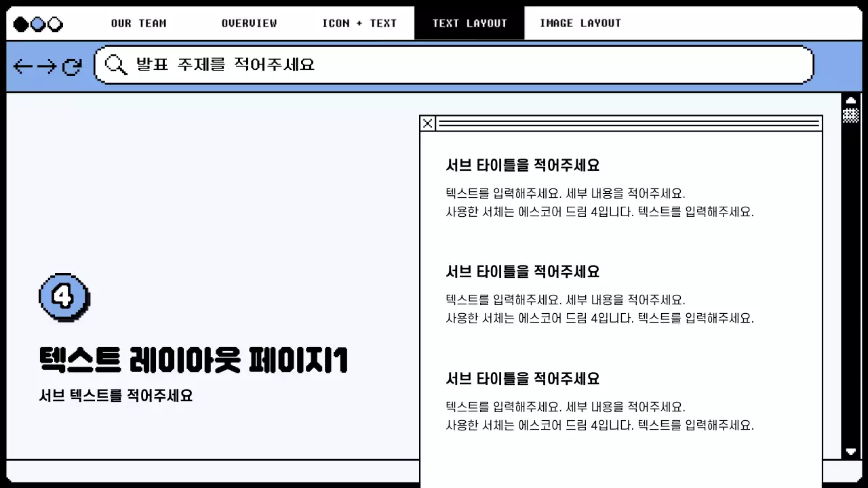868x488 pixels.
Task: Switch to the TEXT LAYOUT tab
Action: point(469,22)
